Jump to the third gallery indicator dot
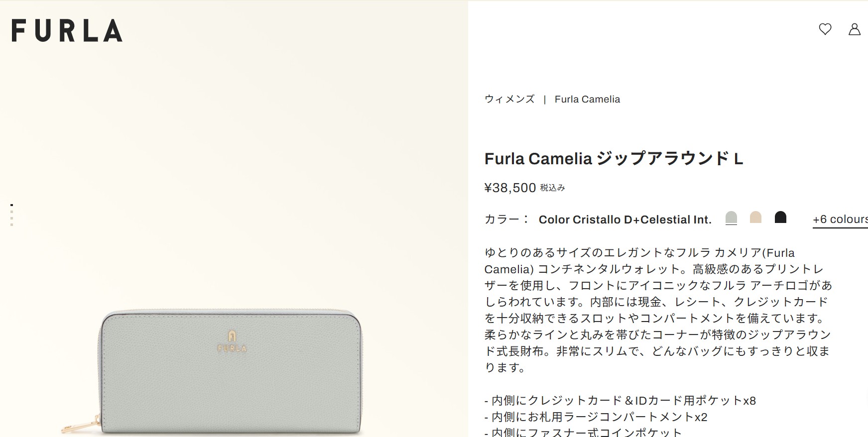 tap(11, 218)
